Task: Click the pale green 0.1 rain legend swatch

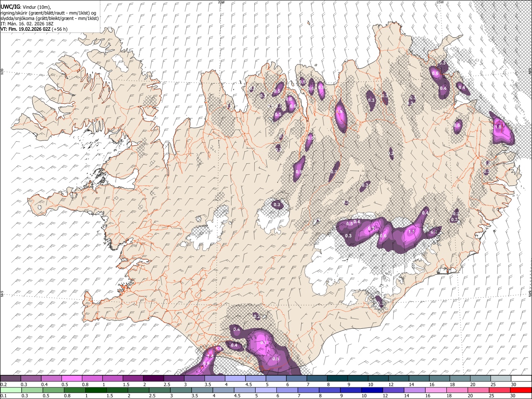Action: coord(11,390)
